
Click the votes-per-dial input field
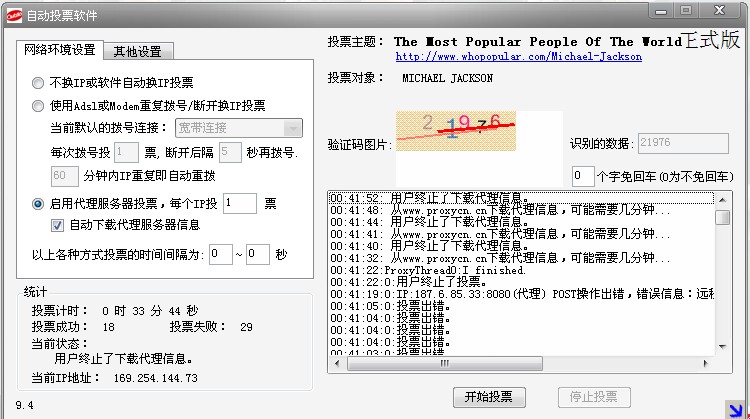coord(126,153)
